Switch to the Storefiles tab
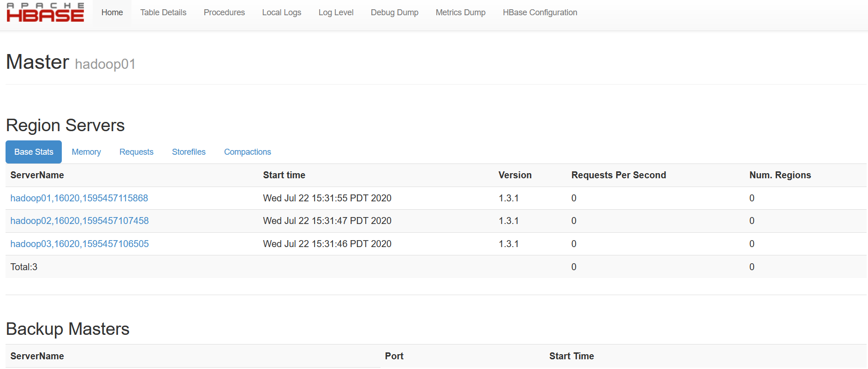Image resolution: width=868 pixels, height=369 pixels. (189, 152)
